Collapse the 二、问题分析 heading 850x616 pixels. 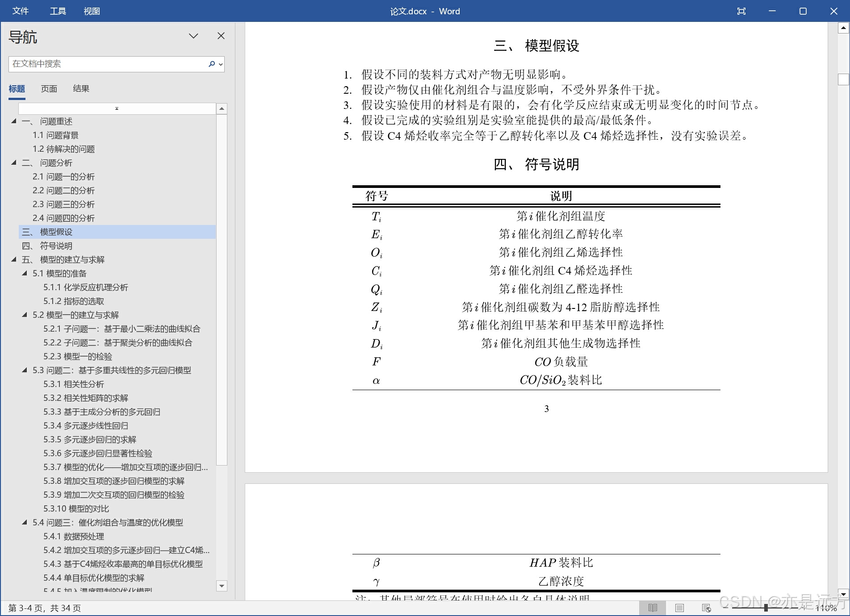point(14,162)
